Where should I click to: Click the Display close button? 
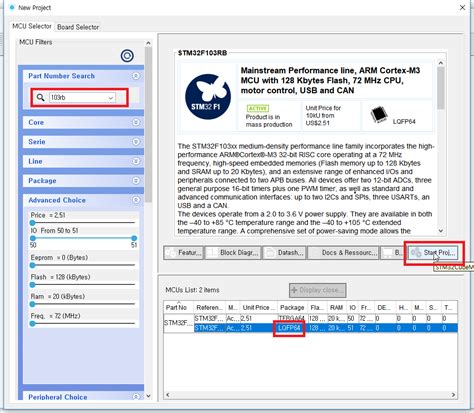(317, 290)
